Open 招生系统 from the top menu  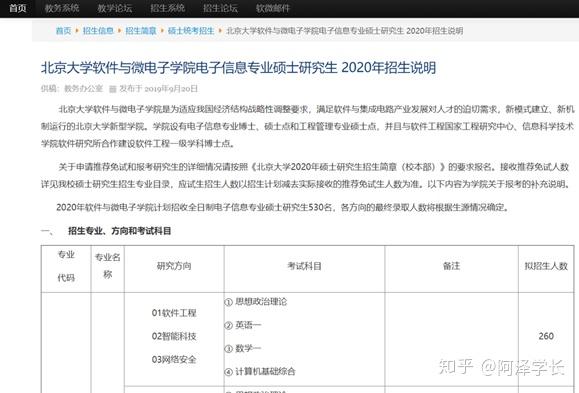[167, 8]
